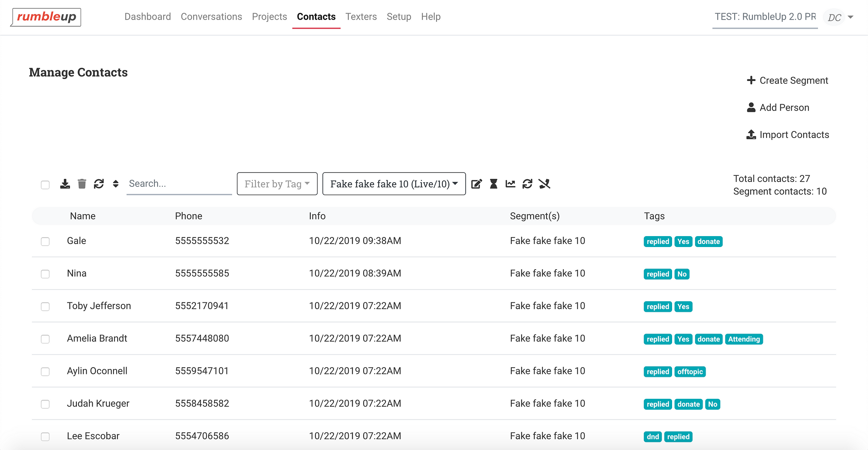This screenshot has height=450, width=868.
Task: Tick Judah Krueger's checkbox
Action: coord(45,404)
